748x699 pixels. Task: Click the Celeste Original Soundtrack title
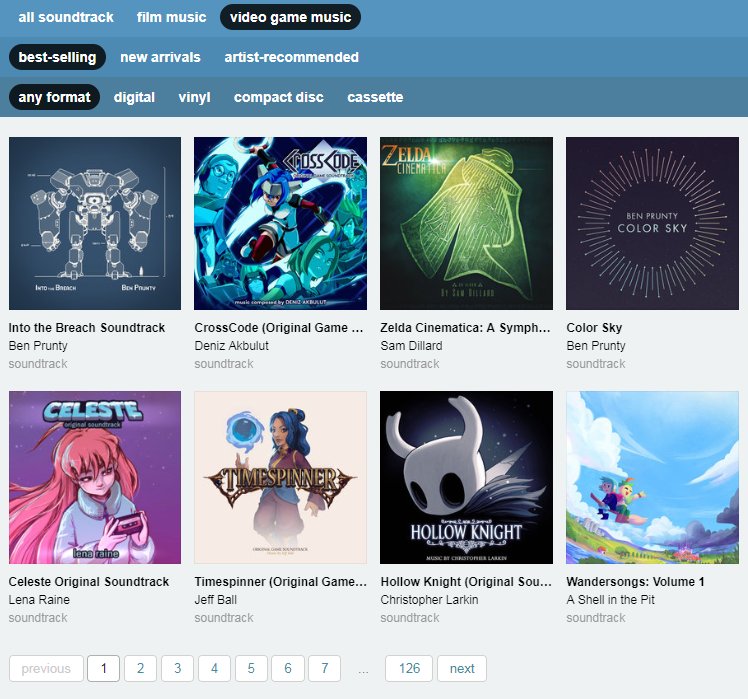pyautogui.click(x=89, y=582)
